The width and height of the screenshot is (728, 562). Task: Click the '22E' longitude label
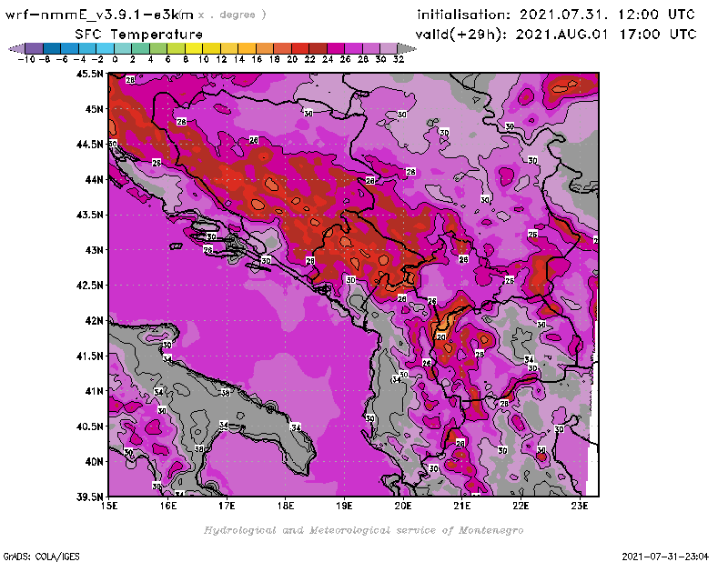pos(521,506)
